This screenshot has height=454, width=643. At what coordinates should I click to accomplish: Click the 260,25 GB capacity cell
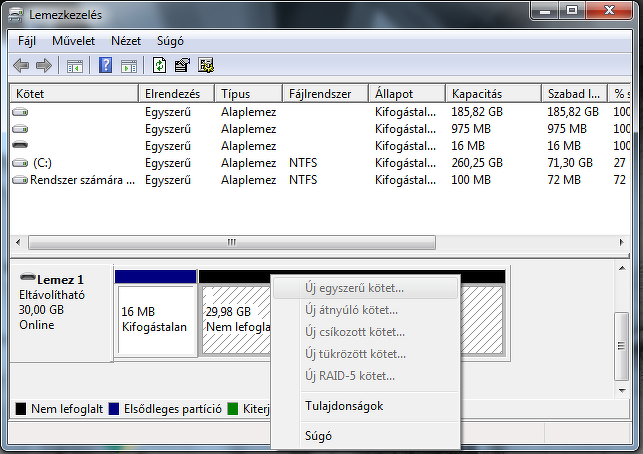(x=477, y=163)
